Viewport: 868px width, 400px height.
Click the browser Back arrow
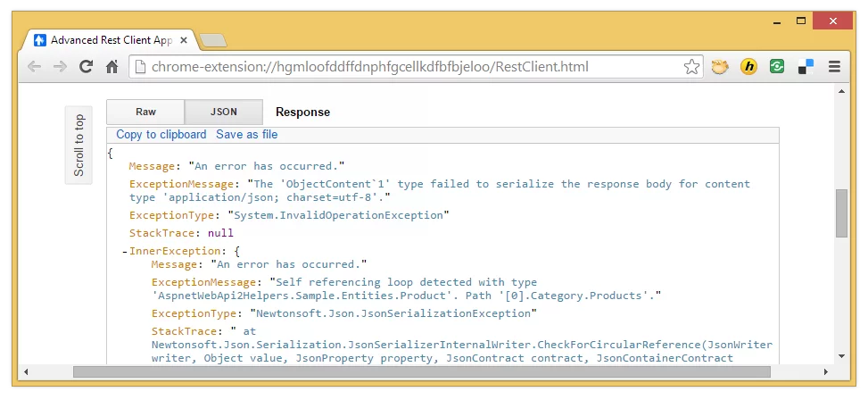34,67
